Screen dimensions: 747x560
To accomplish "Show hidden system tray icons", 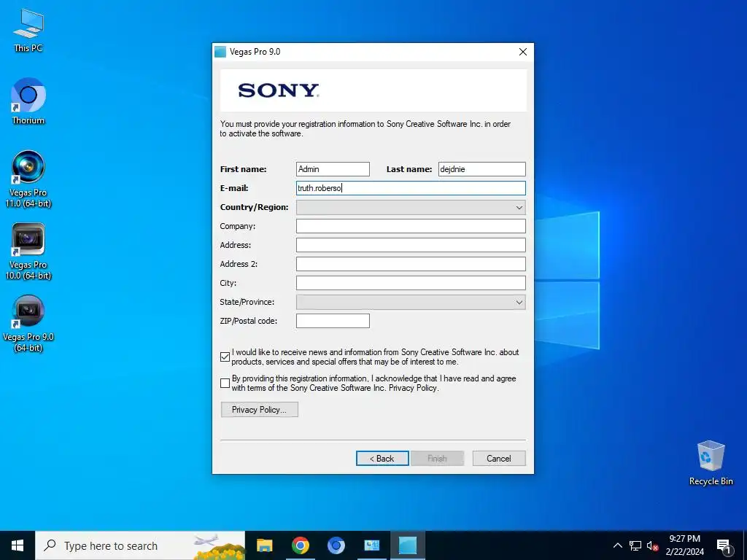I will coord(617,545).
